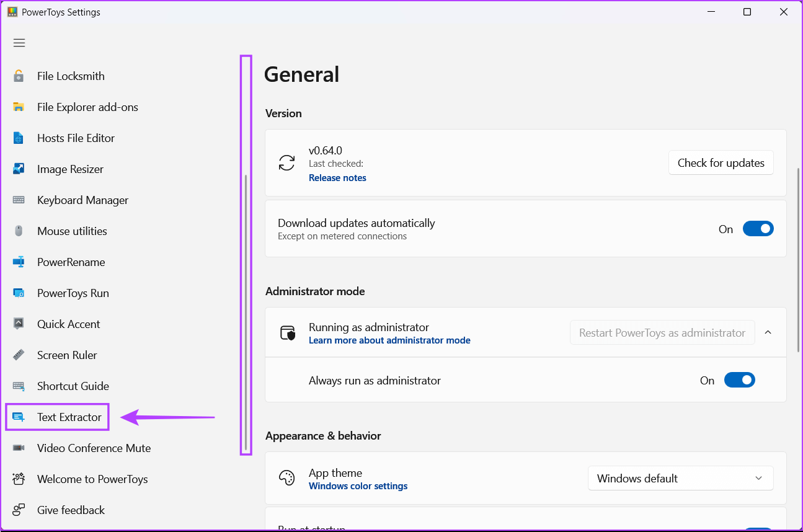The width and height of the screenshot is (803, 532).
Task: Click the Keyboard Manager keyboard icon
Action: tap(19, 200)
